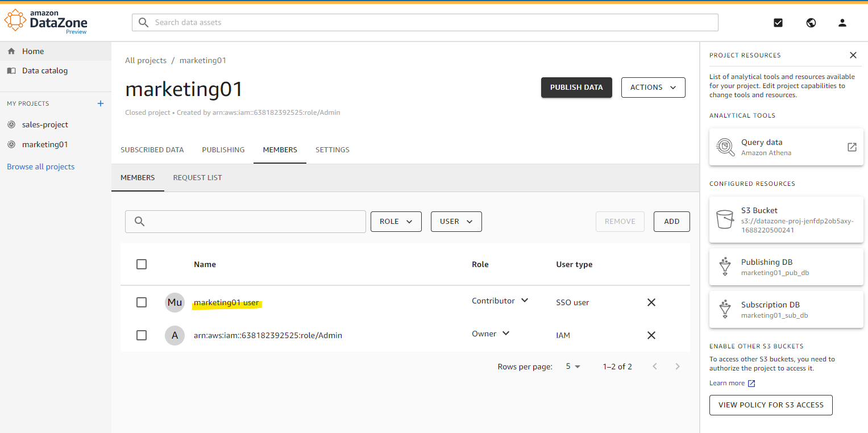Open the Learn more link
868x433 pixels.
pos(727,383)
